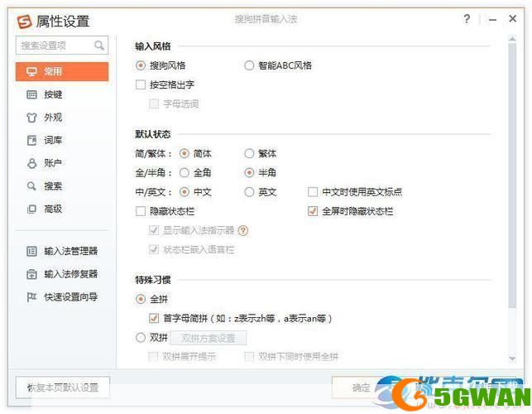Confirm settings with the 确定 button
Viewport: 532px width, 414px height.
(361, 388)
